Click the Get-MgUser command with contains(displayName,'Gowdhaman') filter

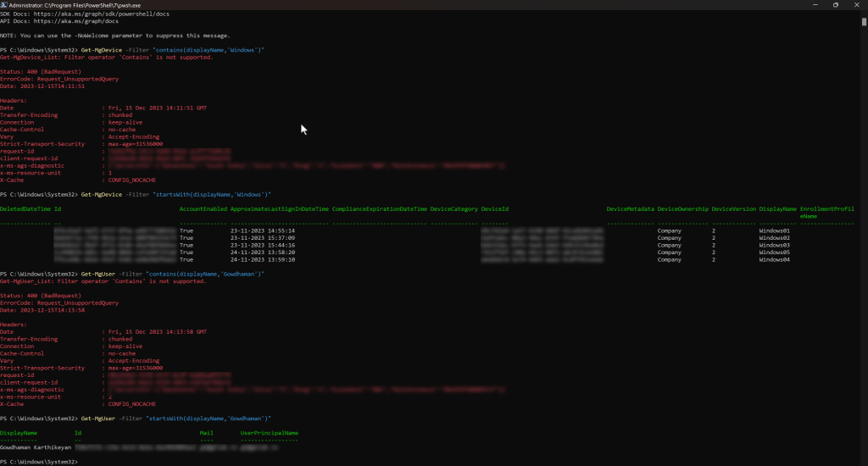(173, 274)
